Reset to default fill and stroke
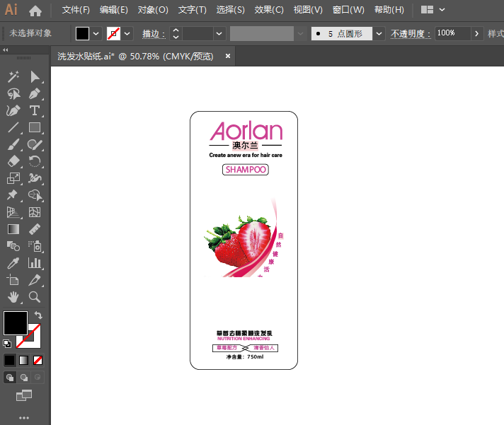Image resolution: width=504 pixels, height=425 pixels. tap(7, 343)
